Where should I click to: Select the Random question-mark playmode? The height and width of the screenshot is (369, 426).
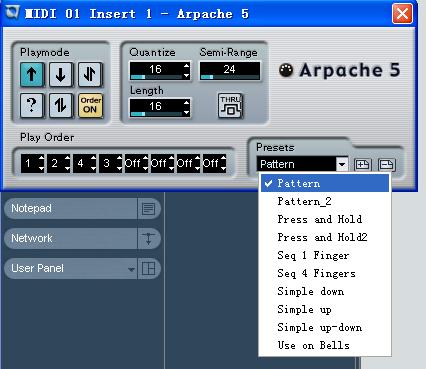click(32, 105)
